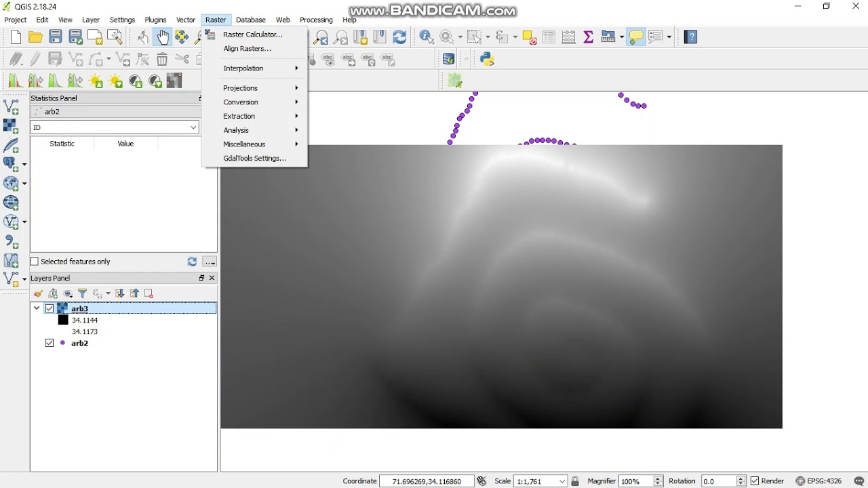Toggle the Render checkbox
The height and width of the screenshot is (488, 868).
point(755,481)
